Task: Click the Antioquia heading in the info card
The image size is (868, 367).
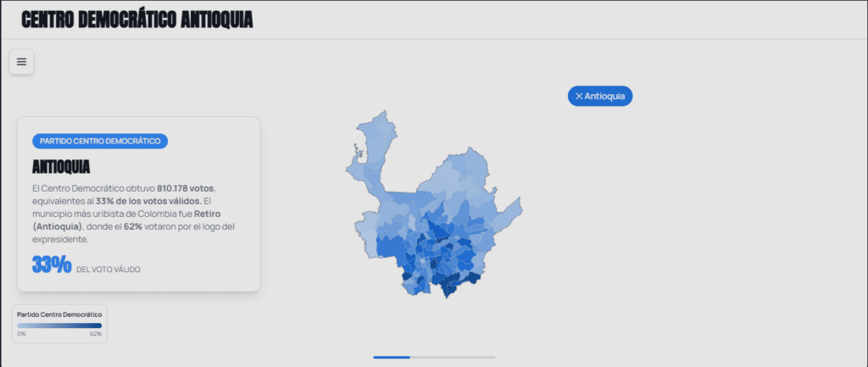Action: [61, 166]
